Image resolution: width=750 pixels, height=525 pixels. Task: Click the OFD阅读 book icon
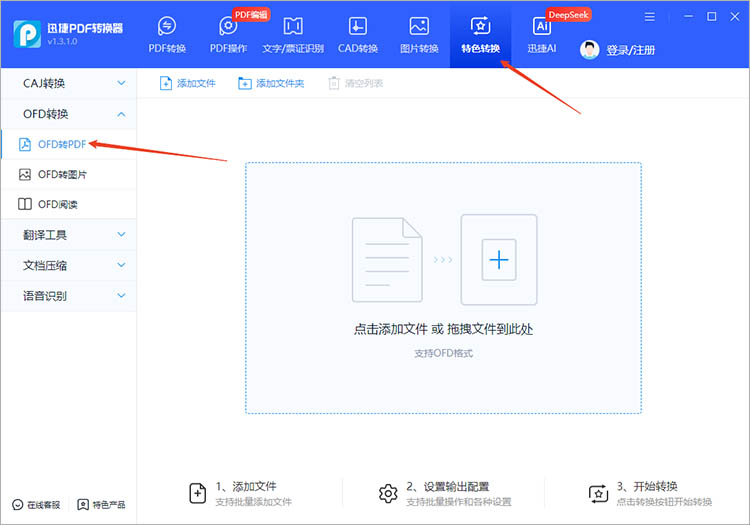(25, 204)
